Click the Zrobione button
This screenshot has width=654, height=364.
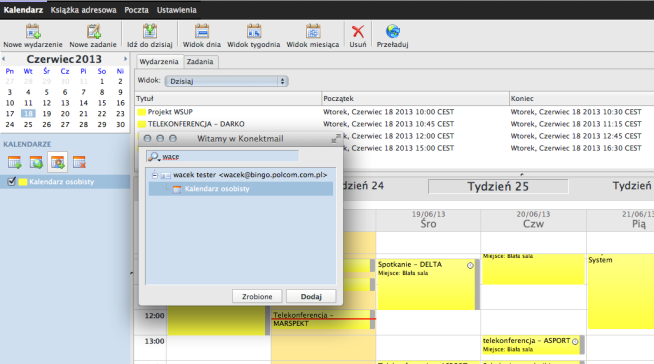point(257,296)
